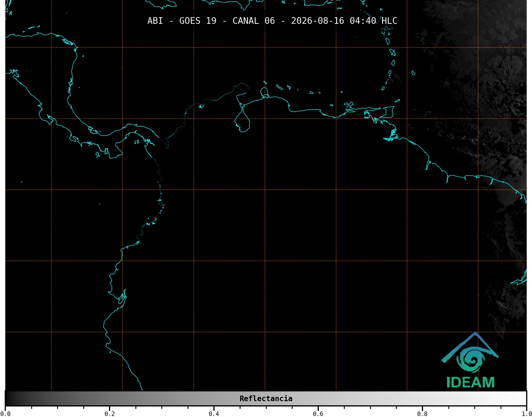Click the 'IDEAM' wordmark text
The image size is (532, 417).
[x=470, y=382]
